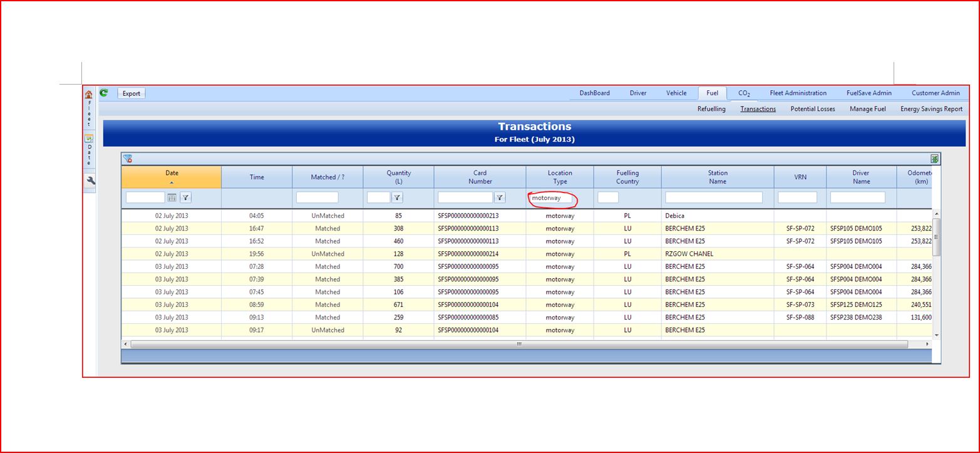The width and height of the screenshot is (980, 453).
Task: Click the Location Type filter containing motorway
Action: 551,198
